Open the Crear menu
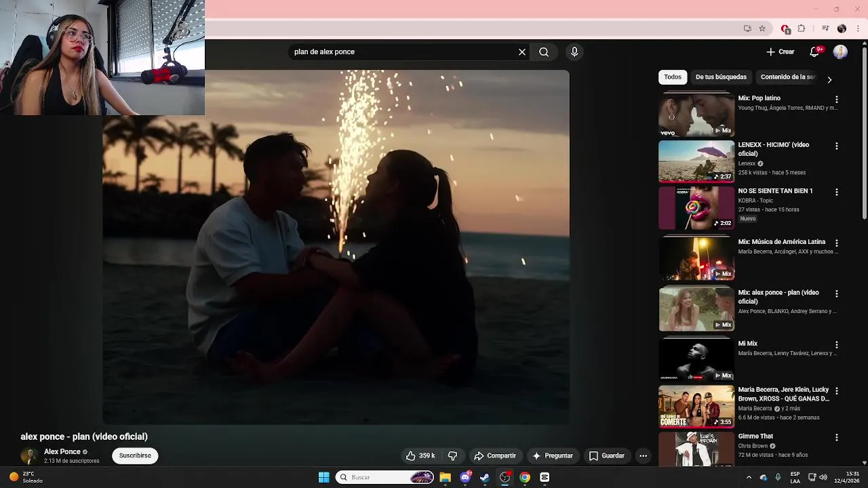 tap(781, 52)
